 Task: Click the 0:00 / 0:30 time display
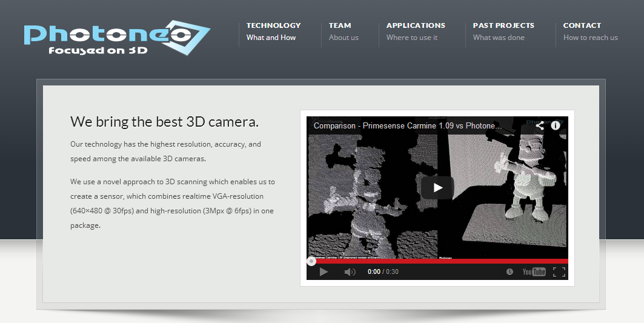coord(383,272)
